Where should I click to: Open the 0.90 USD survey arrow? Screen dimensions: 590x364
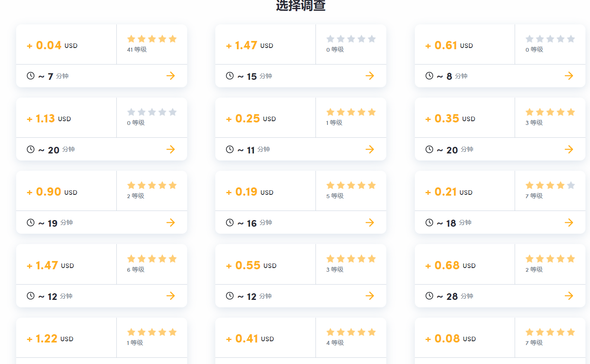pyautogui.click(x=171, y=223)
